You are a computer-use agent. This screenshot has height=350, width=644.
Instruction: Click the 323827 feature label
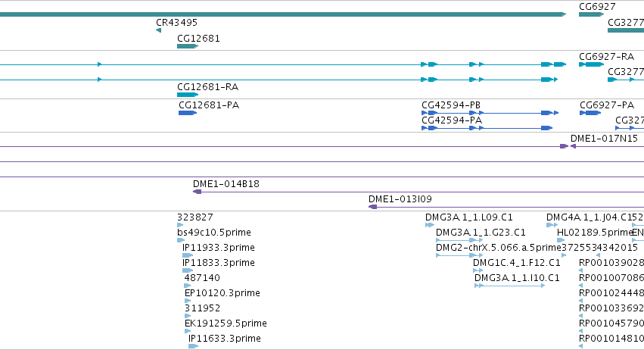[x=195, y=217]
